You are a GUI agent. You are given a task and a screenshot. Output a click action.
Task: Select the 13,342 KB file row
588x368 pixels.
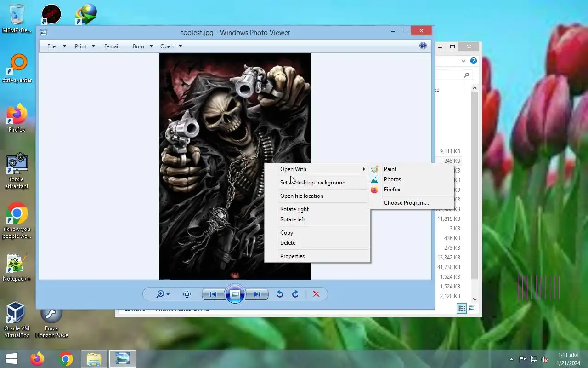click(x=448, y=258)
